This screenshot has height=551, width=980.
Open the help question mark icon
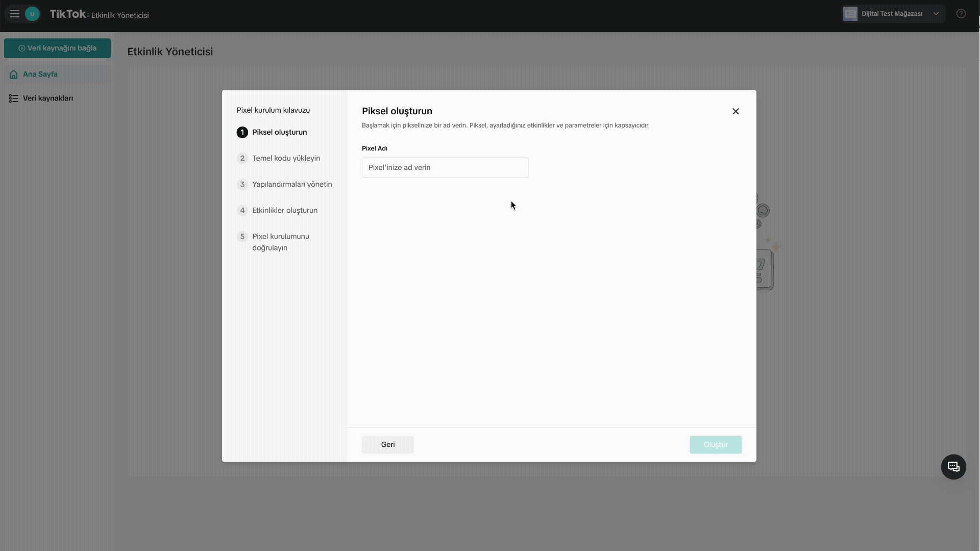click(961, 14)
